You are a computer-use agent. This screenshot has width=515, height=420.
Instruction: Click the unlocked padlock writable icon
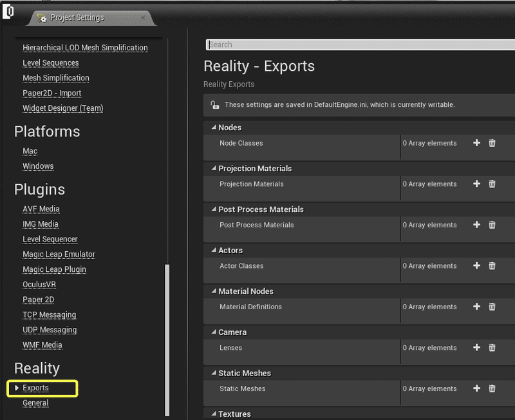[x=215, y=105]
